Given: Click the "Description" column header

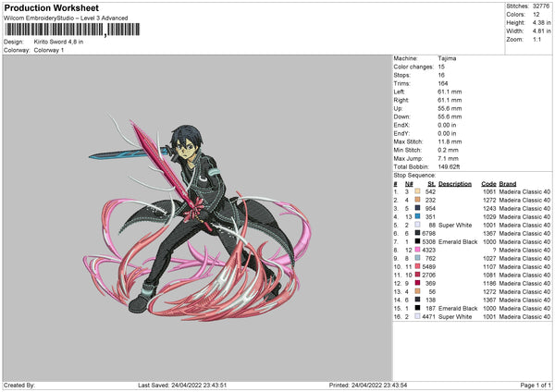Looking at the screenshot, I should pyautogui.click(x=455, y=184).
